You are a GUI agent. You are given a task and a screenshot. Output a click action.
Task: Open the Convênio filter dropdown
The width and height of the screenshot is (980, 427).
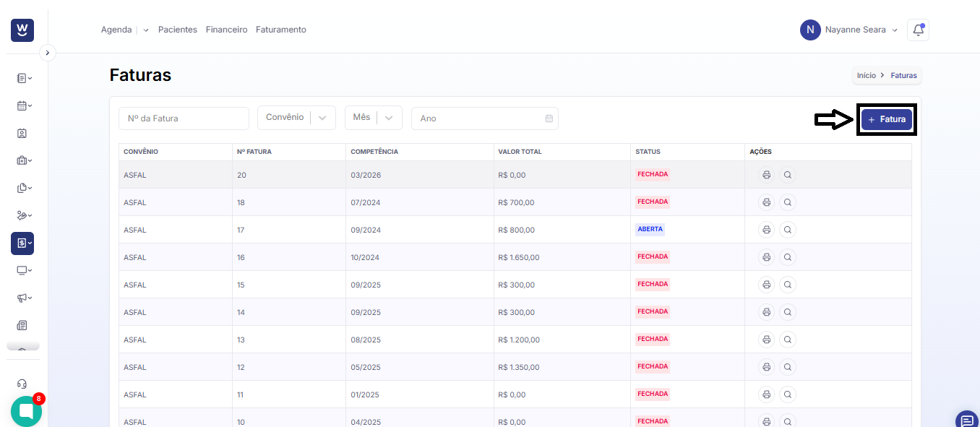click(x=296, y=118)
